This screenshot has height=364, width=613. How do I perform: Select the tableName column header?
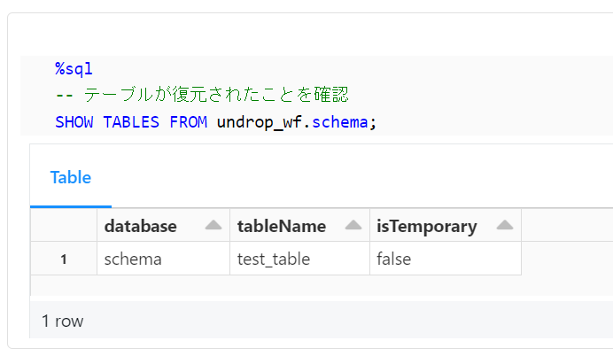pyautogui.click(x=299, y=226)
